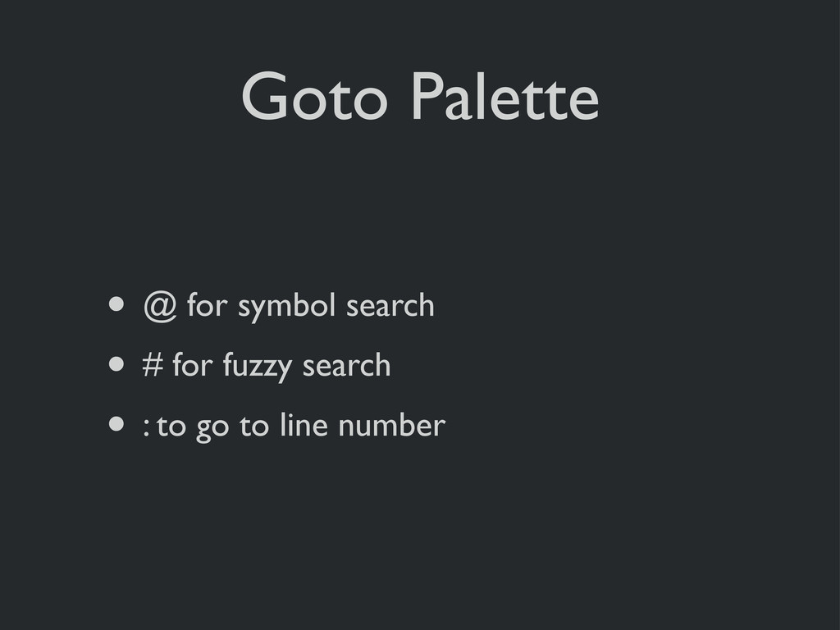The image size is (840, 630).
Task: Click the word Goto in the title
Action: tap(314, 97)
